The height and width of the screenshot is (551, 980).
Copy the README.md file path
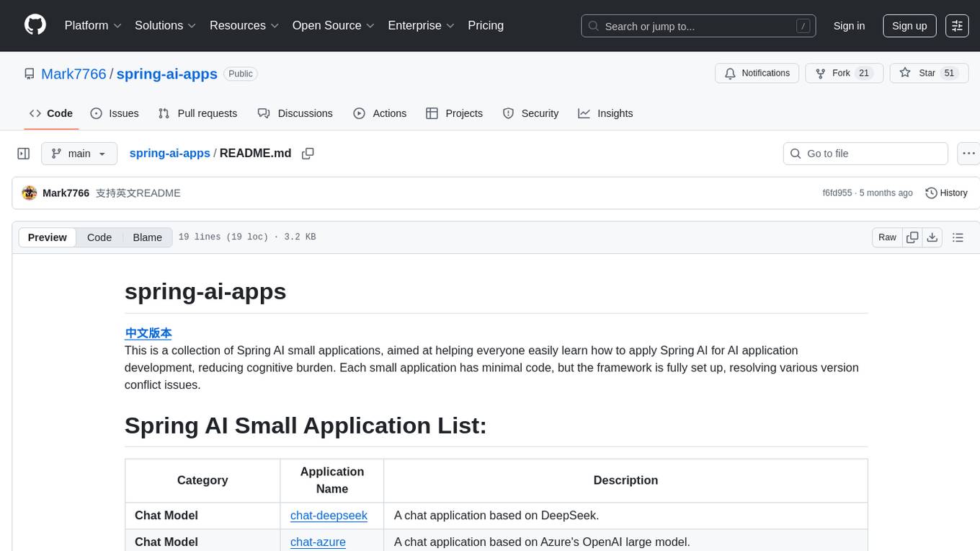coord(308,154)
